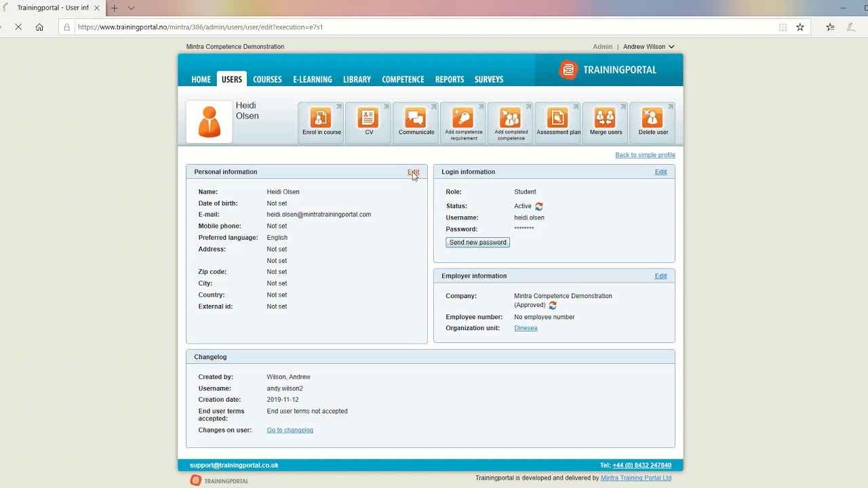
Task: Click the Trainingportal logo in the header
Action: pos(608,70)
